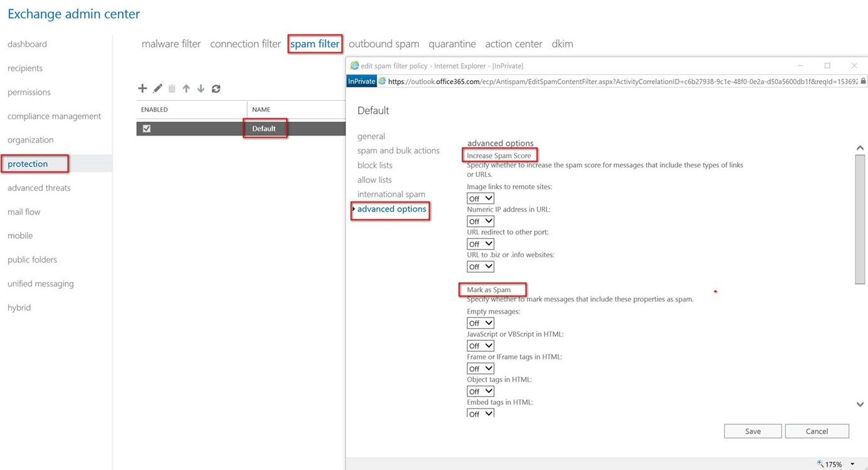This screenshot has width=868, height=470.
Task: Open the dkim tab
Action: click(562, 44)
